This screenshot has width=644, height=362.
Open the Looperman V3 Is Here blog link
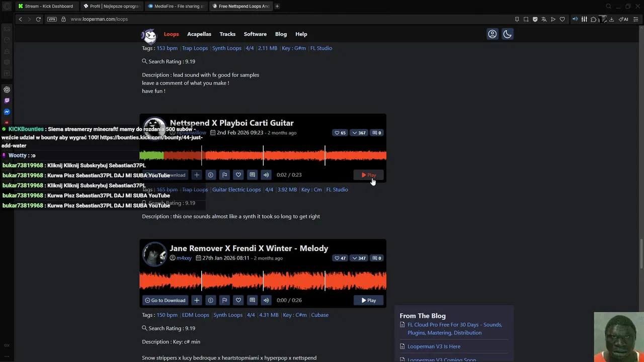(434, 346)
